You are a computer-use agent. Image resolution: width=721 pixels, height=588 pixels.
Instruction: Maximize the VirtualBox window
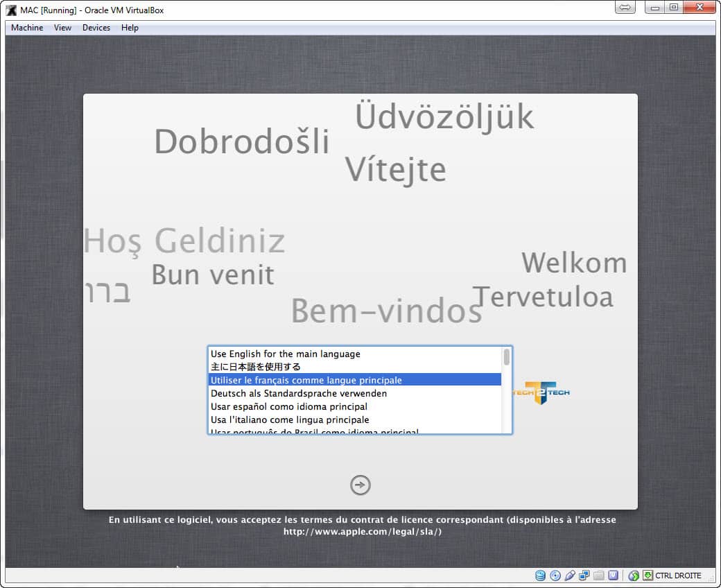coord(674,8)
